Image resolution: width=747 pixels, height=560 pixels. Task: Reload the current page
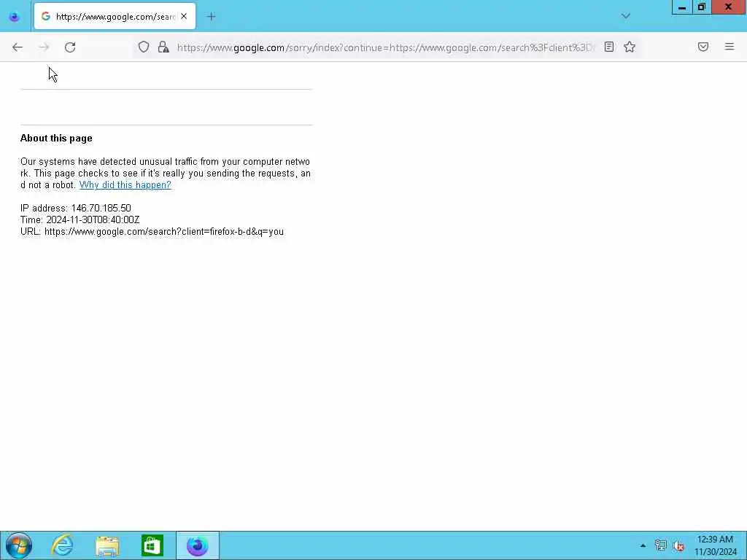coord(70,47)
